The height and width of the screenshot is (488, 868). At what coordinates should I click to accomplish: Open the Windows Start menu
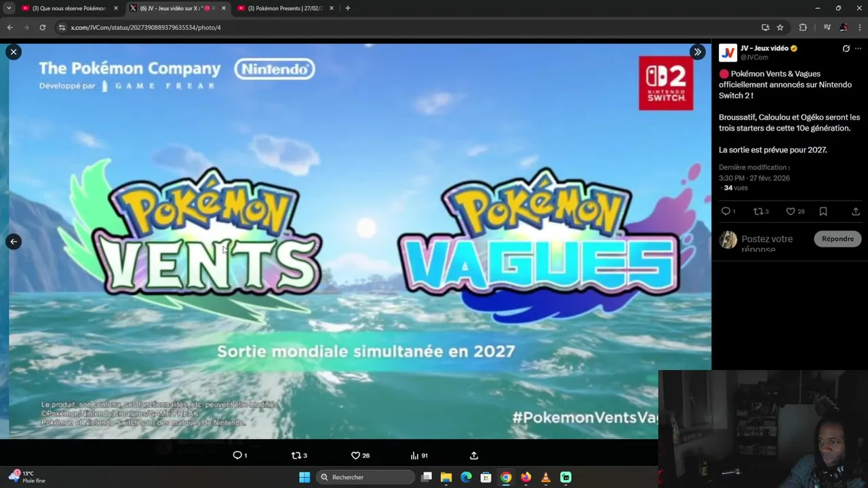pyautogui.click(x=304, y=477)
